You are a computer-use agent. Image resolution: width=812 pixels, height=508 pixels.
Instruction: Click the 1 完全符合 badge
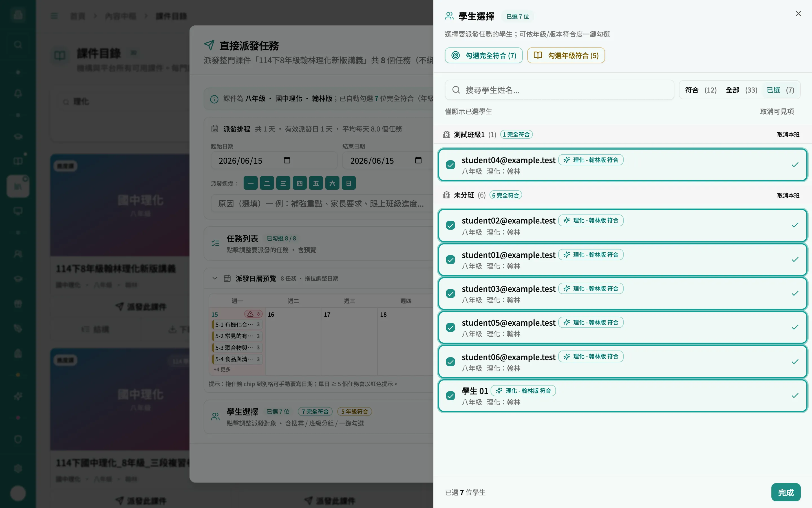tap(516, 134)
